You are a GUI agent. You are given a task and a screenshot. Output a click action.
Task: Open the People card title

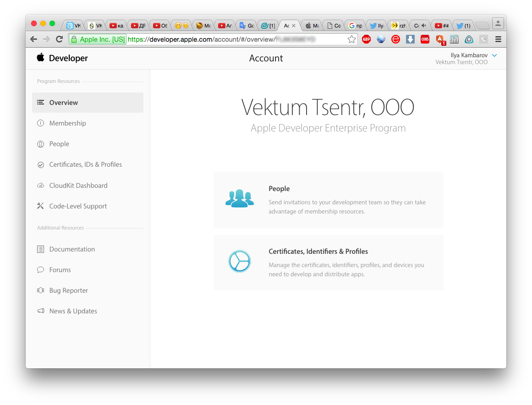click(279, 189)
